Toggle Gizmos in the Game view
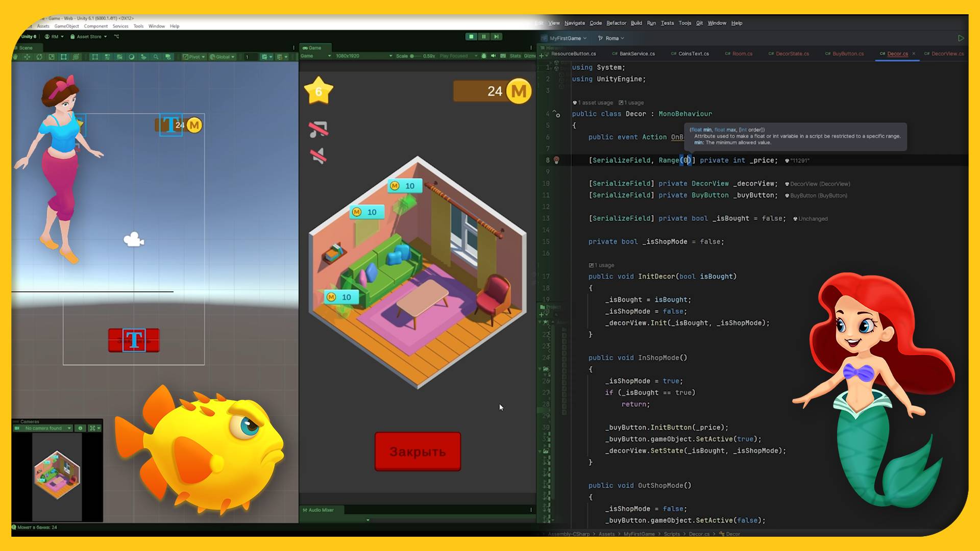This screenshot has height=551, width=980. pyautogui.click(x=530, y=56)
